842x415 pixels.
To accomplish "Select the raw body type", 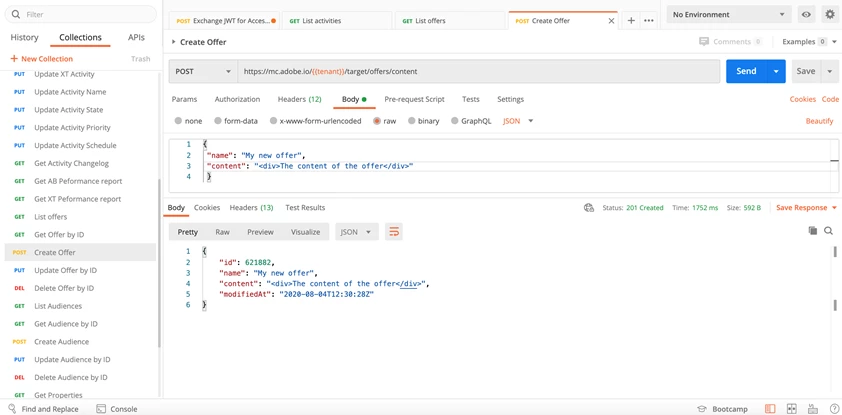I will point(377,121).
